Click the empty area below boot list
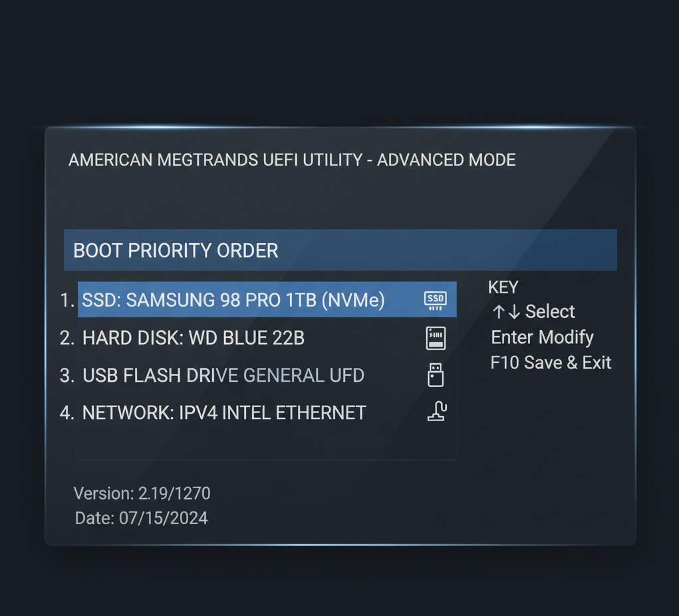 tap(267, 445)
